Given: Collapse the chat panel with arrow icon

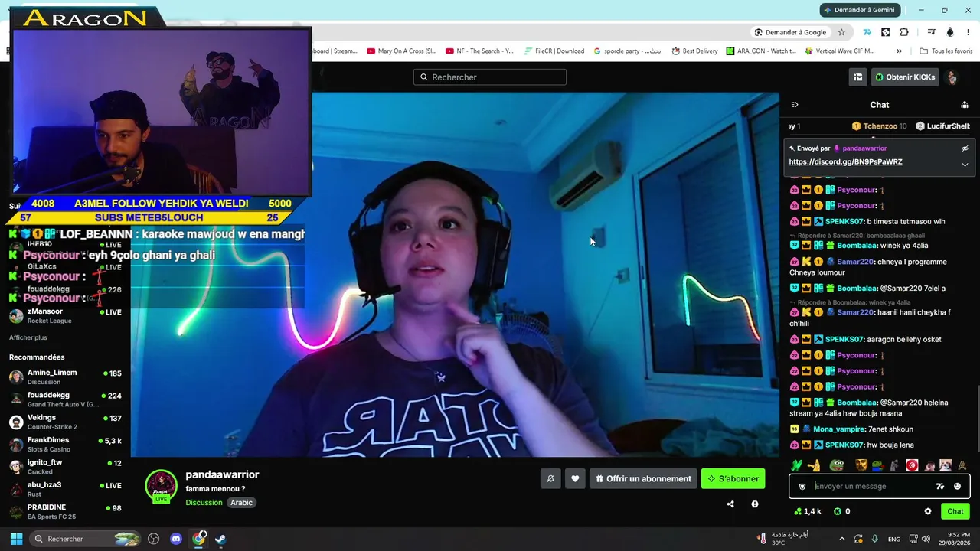Looking at the screenshot, I should [795, 105].
